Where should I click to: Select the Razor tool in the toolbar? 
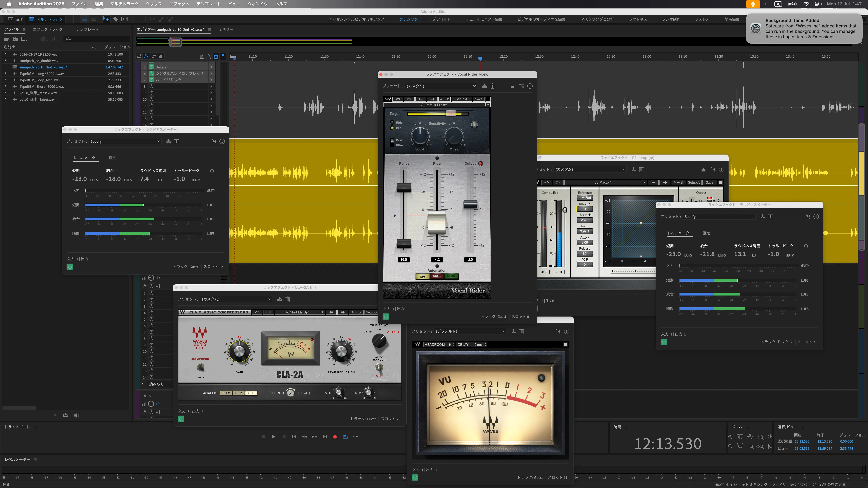[116, 19]
